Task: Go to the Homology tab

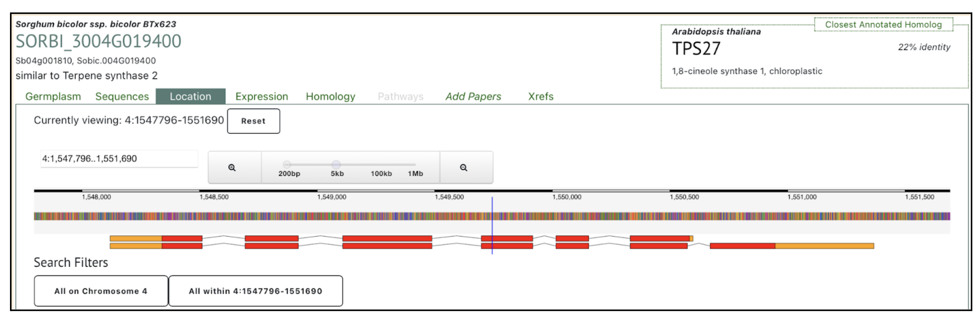Action: [330, 96]
